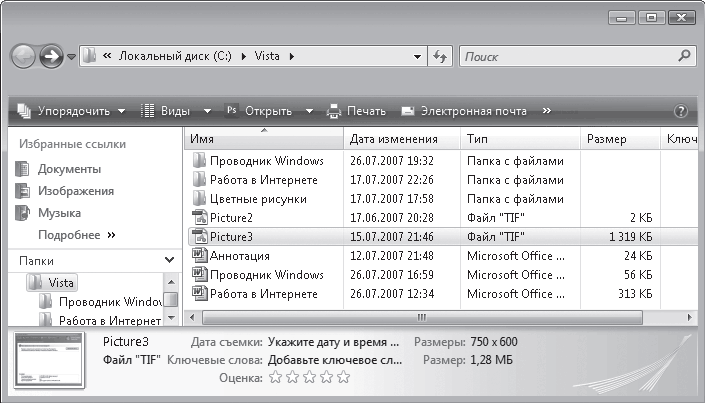The width and height of the screenshot is (705, 403).
Task: Select Vista in folder tree
Action: (52, 283)
